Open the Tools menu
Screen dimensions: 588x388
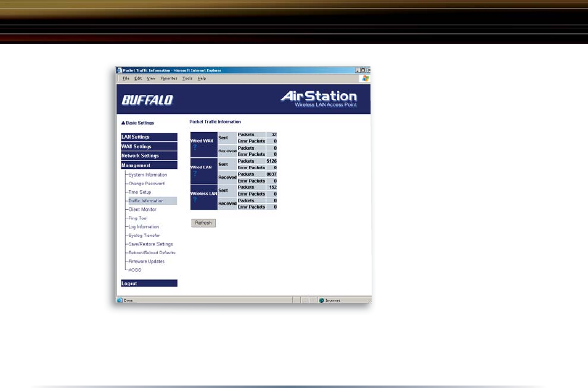(187, 78)
